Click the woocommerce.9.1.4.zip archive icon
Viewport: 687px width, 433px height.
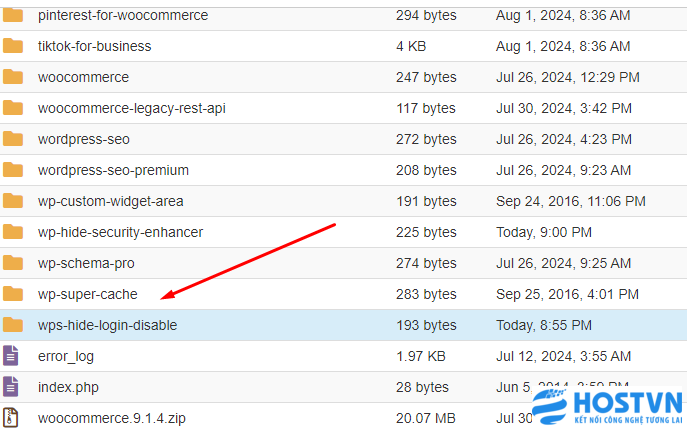click(x=11, y=418)
